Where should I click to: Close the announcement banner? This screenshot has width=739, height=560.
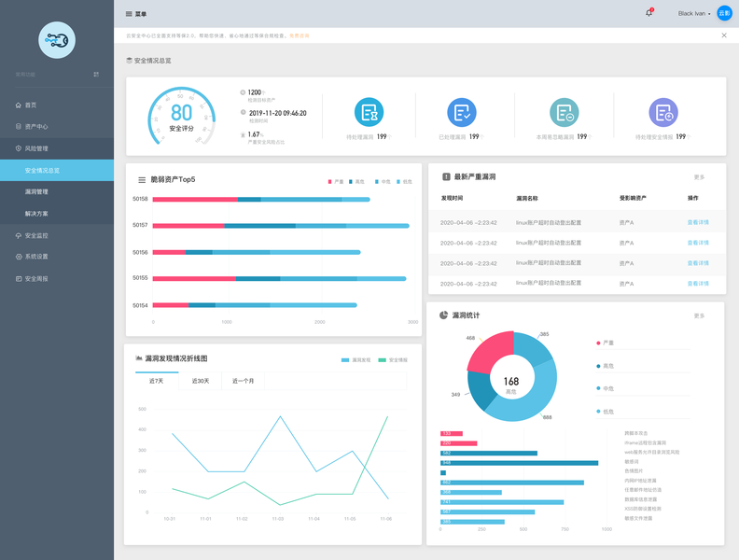coord(724,35)
